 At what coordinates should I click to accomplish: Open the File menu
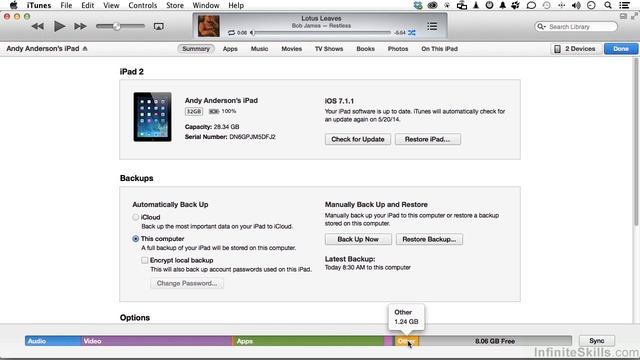pos(66,5)
